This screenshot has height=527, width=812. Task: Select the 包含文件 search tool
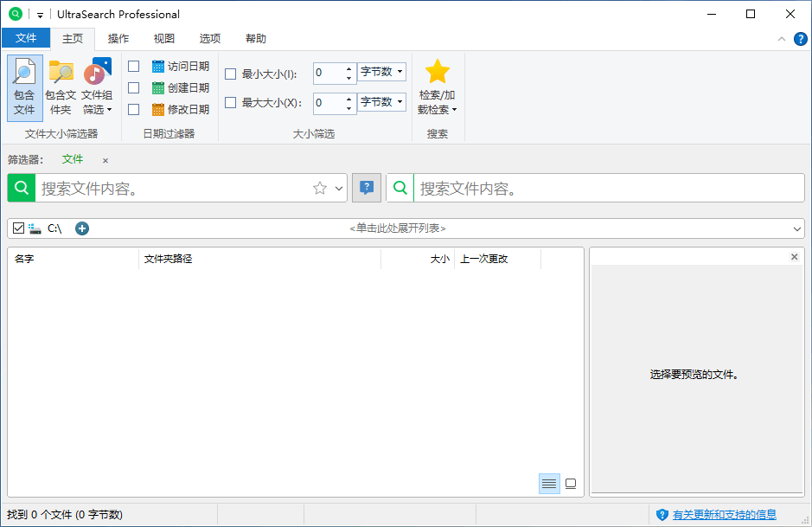tap(24, 87)
